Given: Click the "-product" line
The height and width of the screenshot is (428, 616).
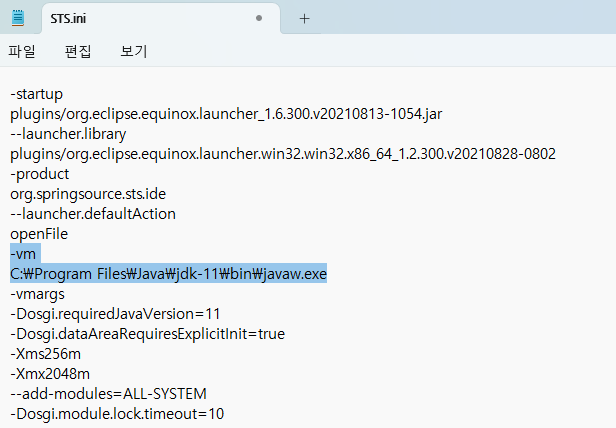Looking at the screenshot, I should click(40, 174).
